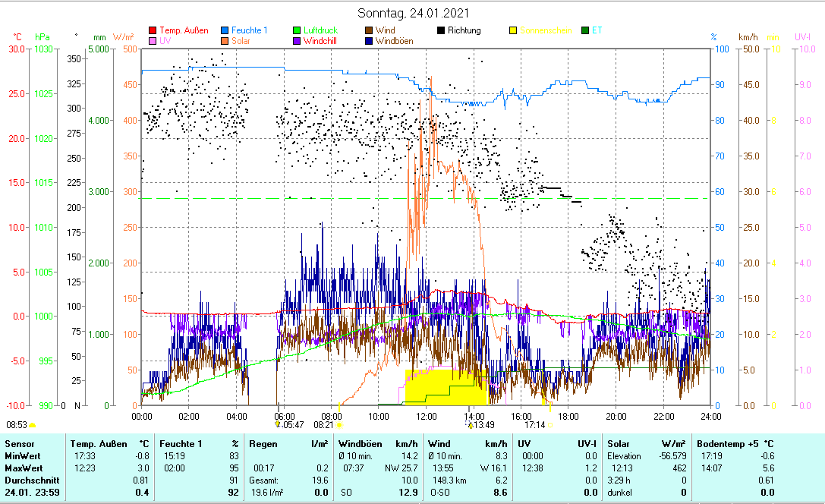Click the 13:49 marker under the time axis

[x=483, y=425]
